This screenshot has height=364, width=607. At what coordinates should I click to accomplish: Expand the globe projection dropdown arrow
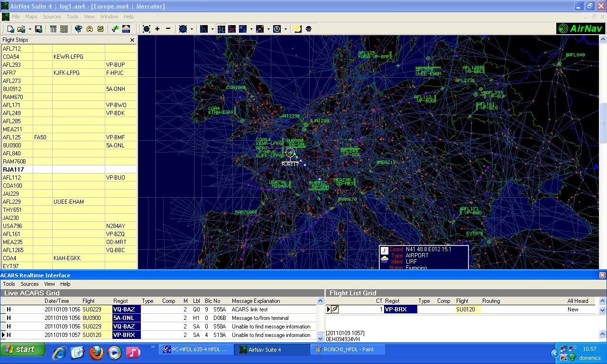pos(191,29)
